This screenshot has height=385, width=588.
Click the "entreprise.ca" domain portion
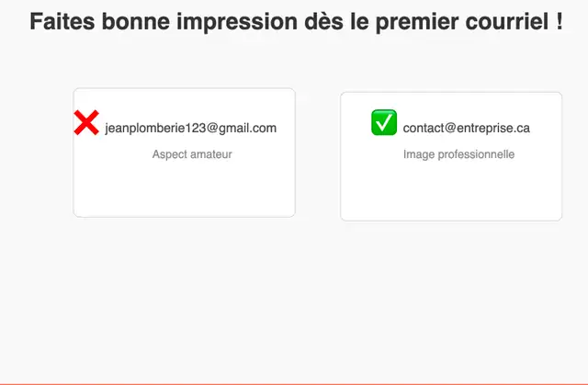[493, 129]
